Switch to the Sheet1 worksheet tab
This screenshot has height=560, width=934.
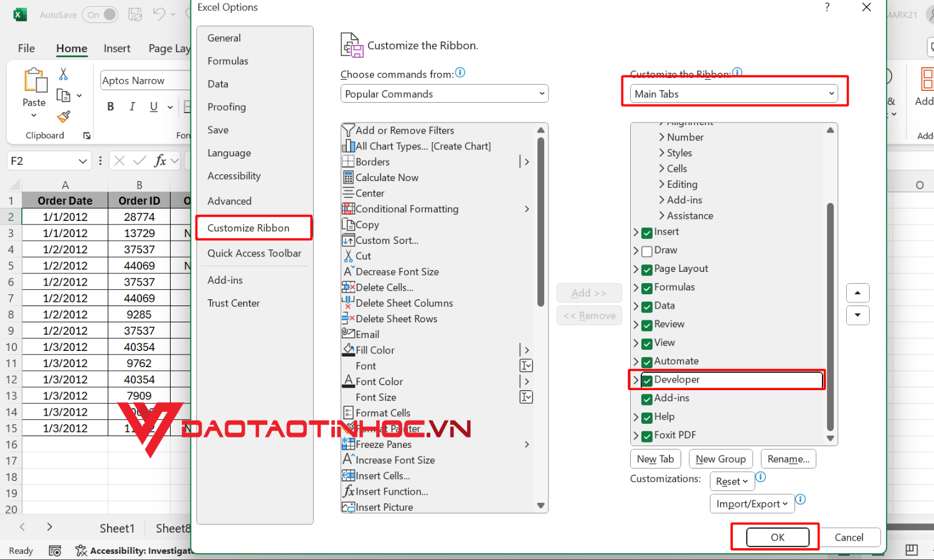click(117, 528)
